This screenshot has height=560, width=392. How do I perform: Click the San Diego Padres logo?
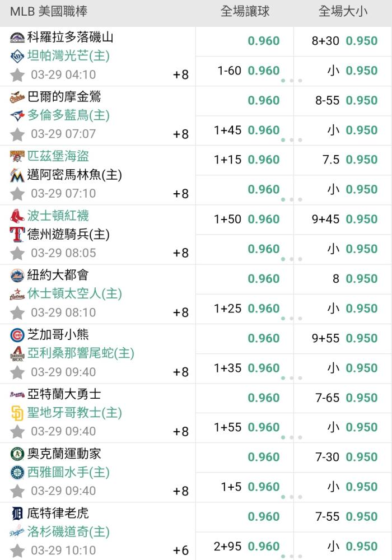coord(17,413)
